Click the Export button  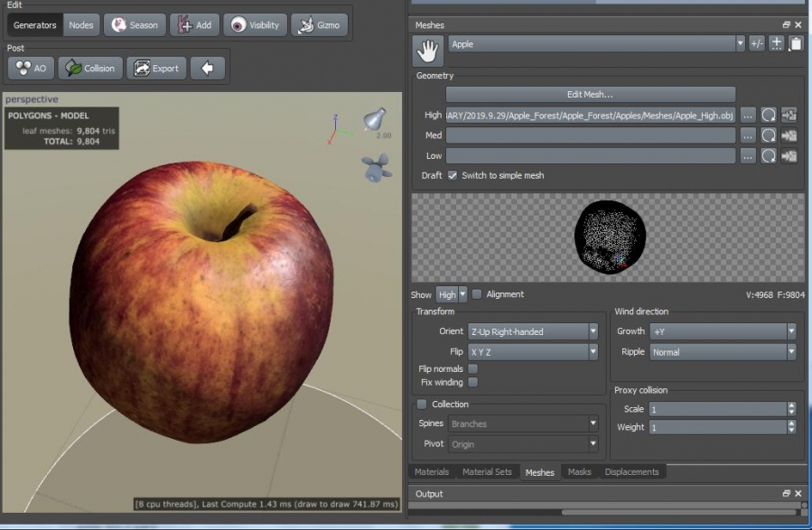[x=155, y=69]
